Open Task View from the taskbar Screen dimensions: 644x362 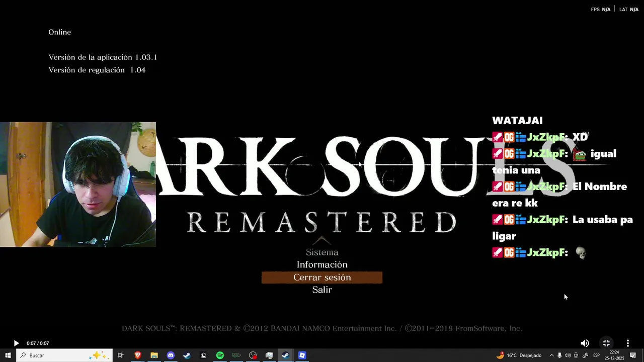point(121,355)
